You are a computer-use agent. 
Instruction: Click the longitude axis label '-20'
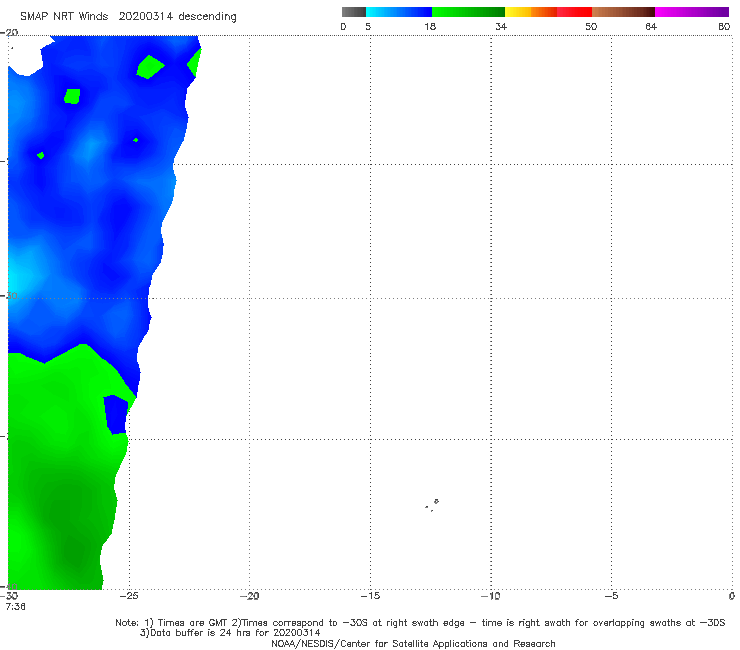249,596
